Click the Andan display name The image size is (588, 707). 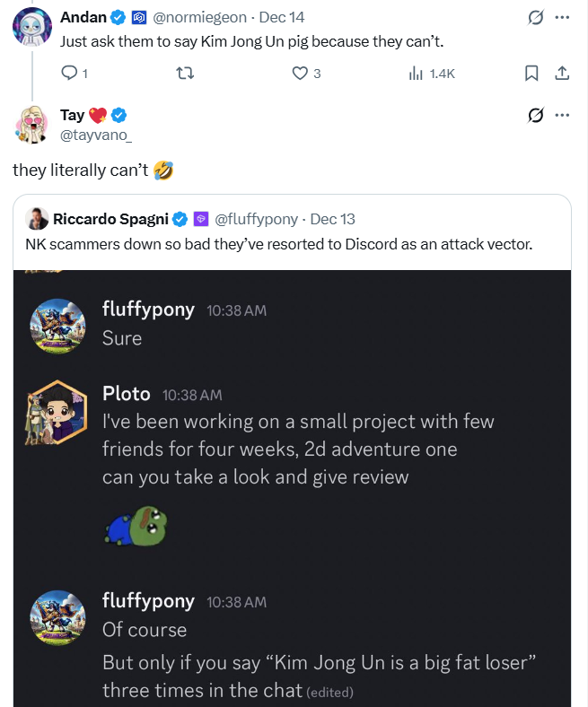[83, 17]
